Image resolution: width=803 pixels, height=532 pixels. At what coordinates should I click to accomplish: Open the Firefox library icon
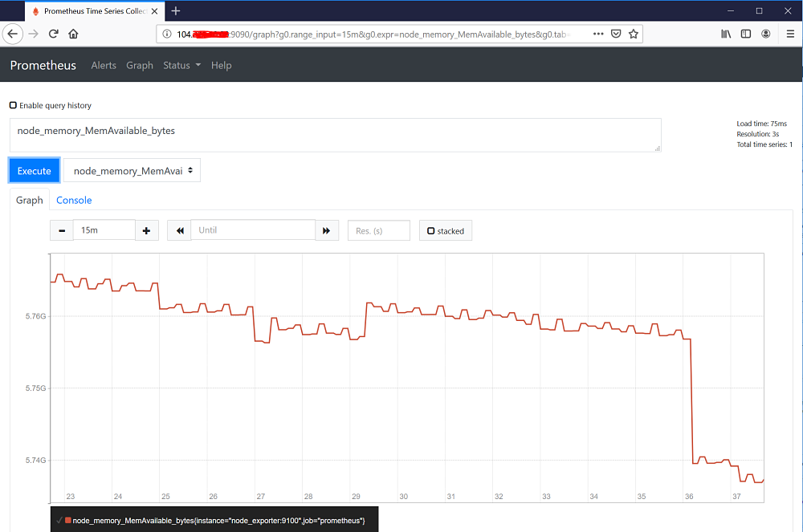tap(726, 34)
